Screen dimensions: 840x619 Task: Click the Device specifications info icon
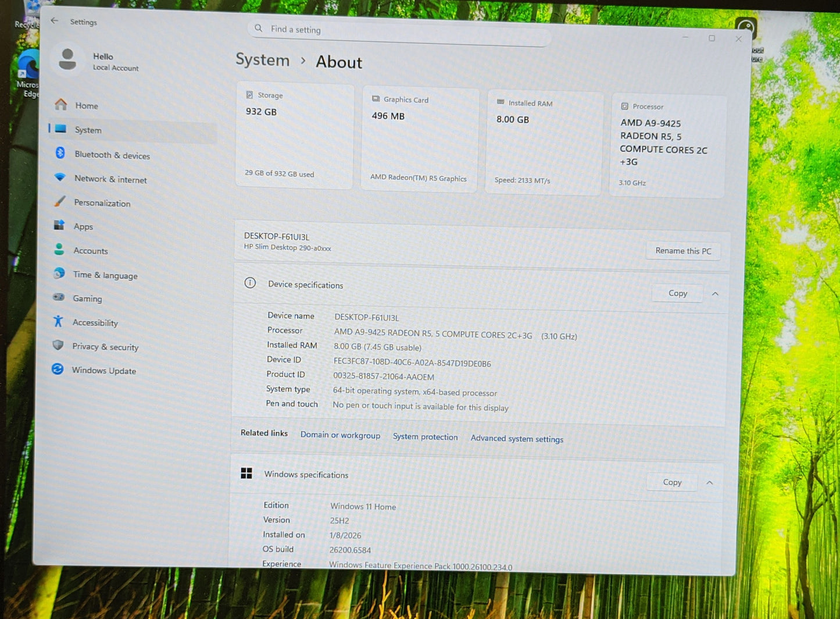point(250,283)
